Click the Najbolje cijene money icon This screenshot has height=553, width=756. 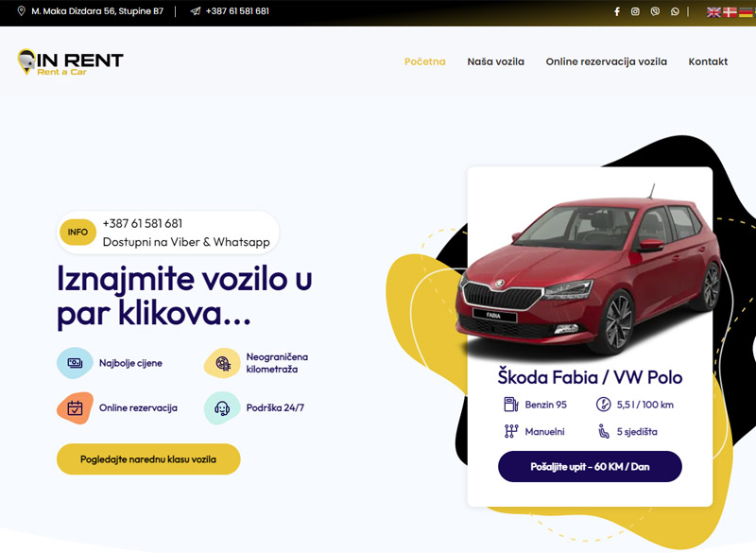click(75, 363)
